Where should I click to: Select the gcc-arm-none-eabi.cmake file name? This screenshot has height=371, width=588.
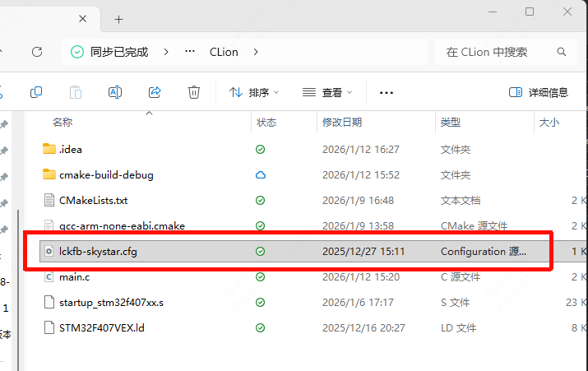pyautogui.click(x=122, y=226)
